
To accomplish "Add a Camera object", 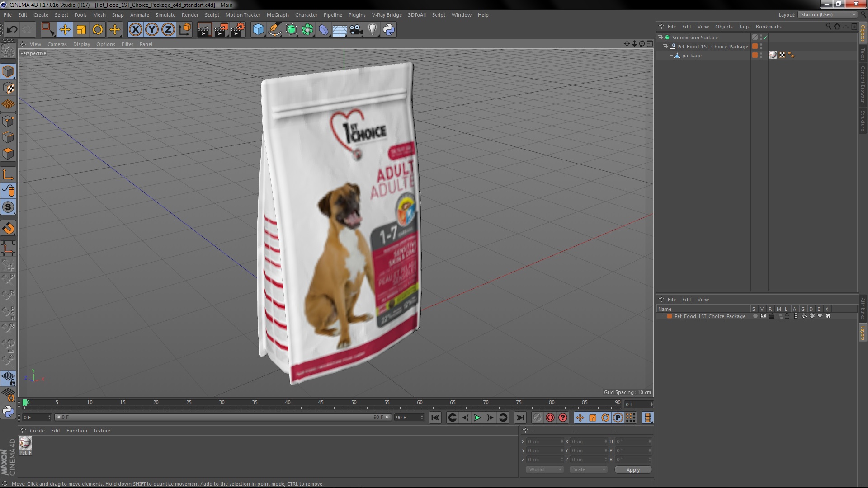I will 356,30.
